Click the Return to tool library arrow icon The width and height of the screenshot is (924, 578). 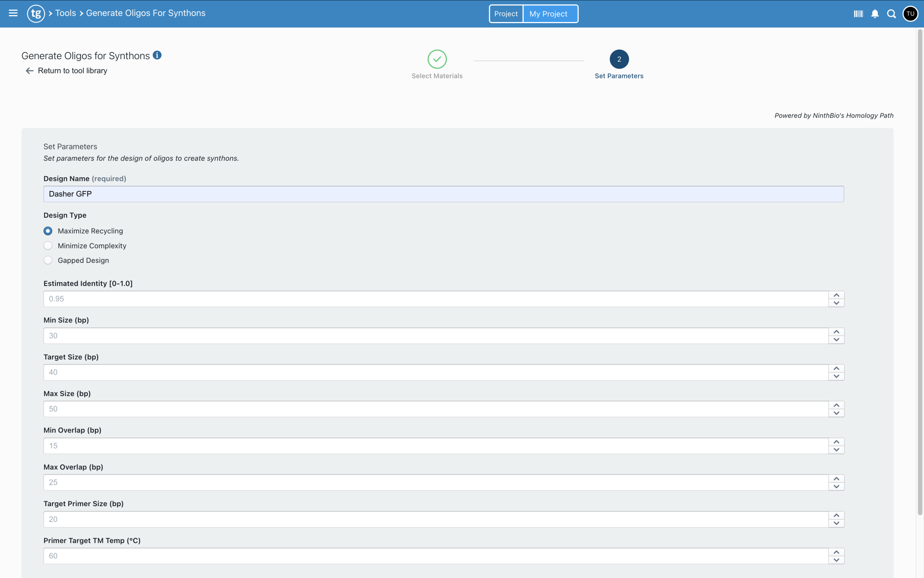click(30, 71)
